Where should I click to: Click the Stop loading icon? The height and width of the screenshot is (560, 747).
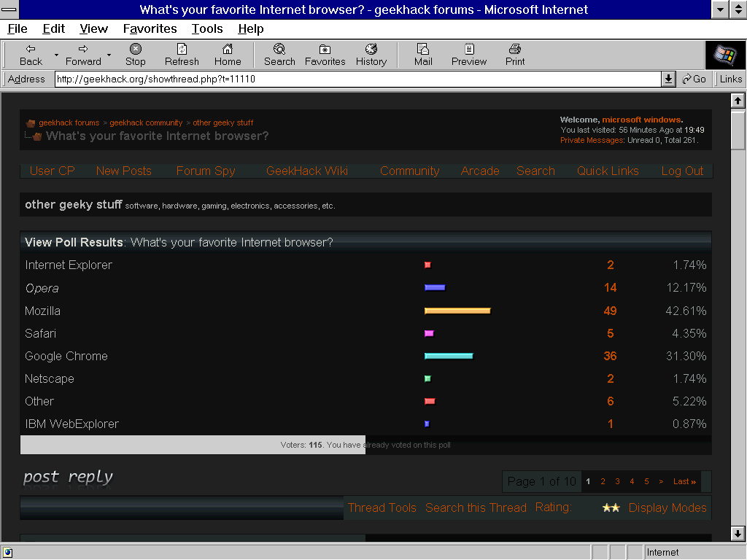[x=135, y=50]
